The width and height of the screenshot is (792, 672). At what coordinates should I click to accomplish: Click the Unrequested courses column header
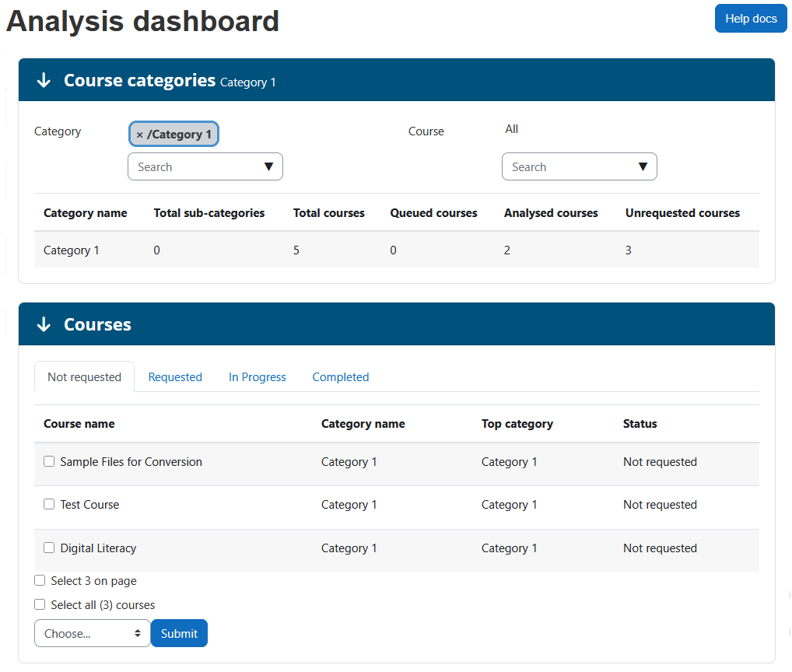(x=682, y=213)
